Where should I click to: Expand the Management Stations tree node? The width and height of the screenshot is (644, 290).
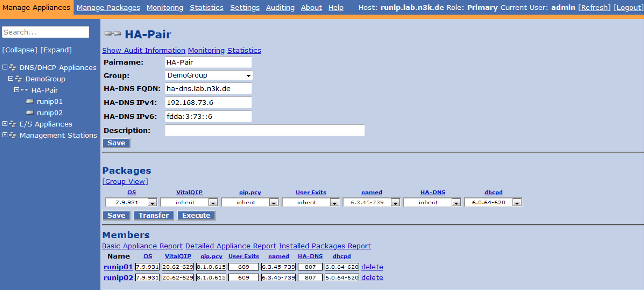click(x=5, y=135)
